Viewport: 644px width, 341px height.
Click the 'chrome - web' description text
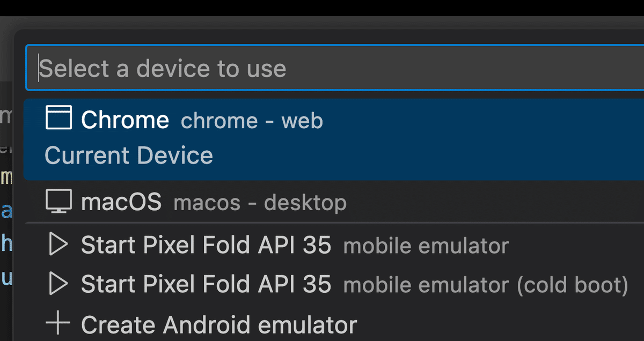coord(252,120)
